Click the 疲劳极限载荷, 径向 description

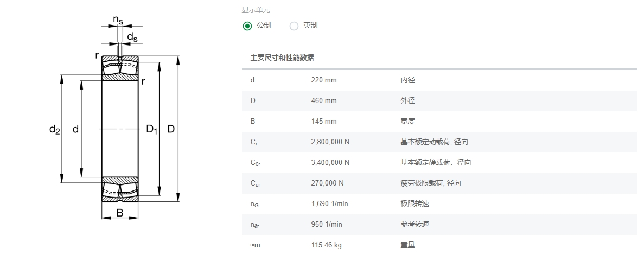click(430, 183)
